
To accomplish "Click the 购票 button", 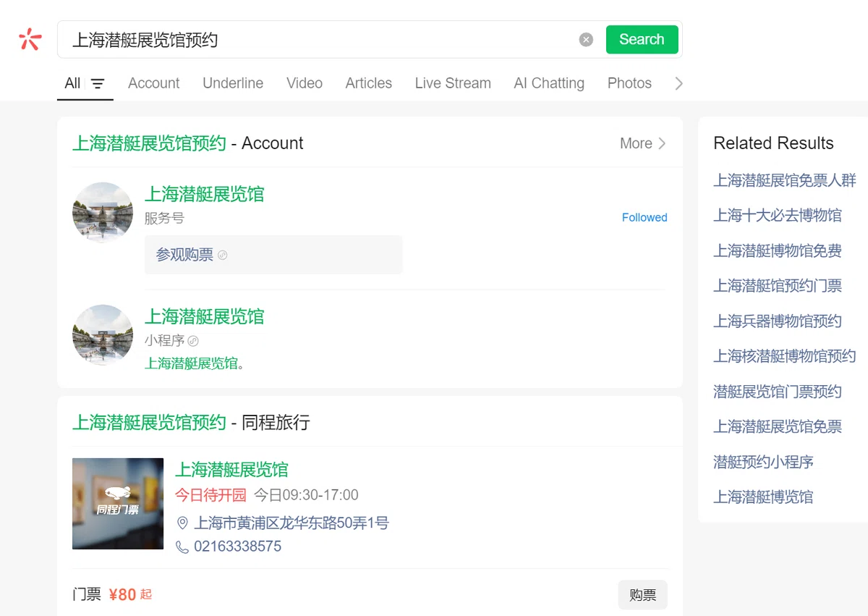I will [x=643, y=595].
